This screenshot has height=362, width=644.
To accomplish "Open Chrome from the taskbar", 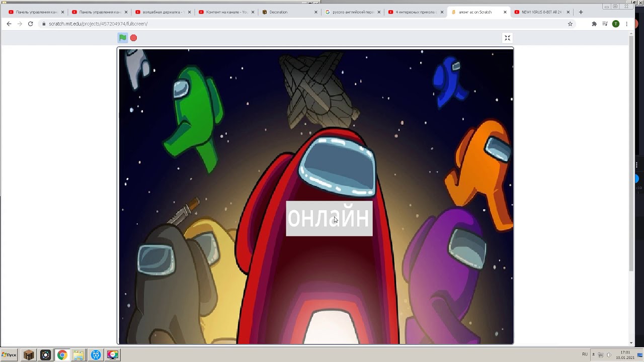I will (62, 355).
